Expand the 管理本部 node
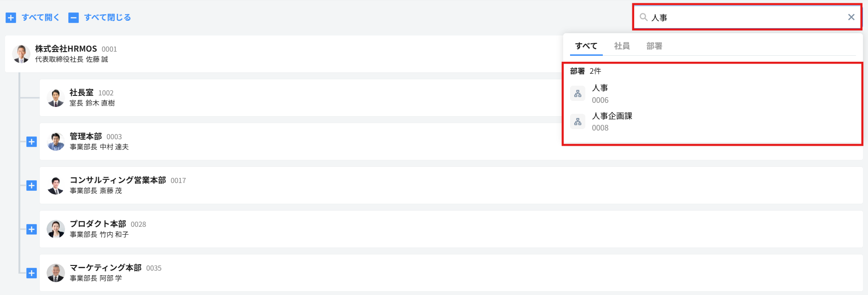Viewport: 868px width, 295px height. pyautogui.click(x=31, y=142)
